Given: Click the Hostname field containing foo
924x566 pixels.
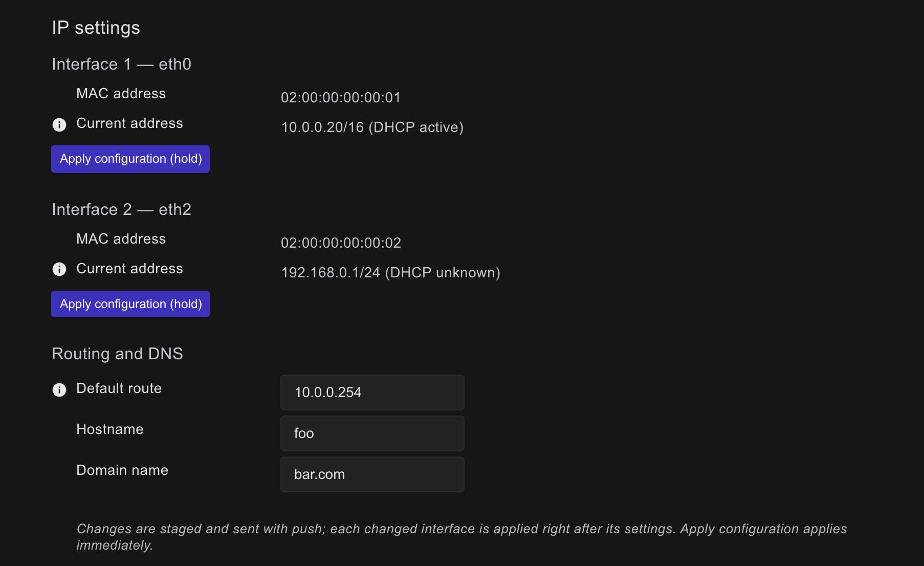Looking at the screenshot, I should click(x=372, y=433).
